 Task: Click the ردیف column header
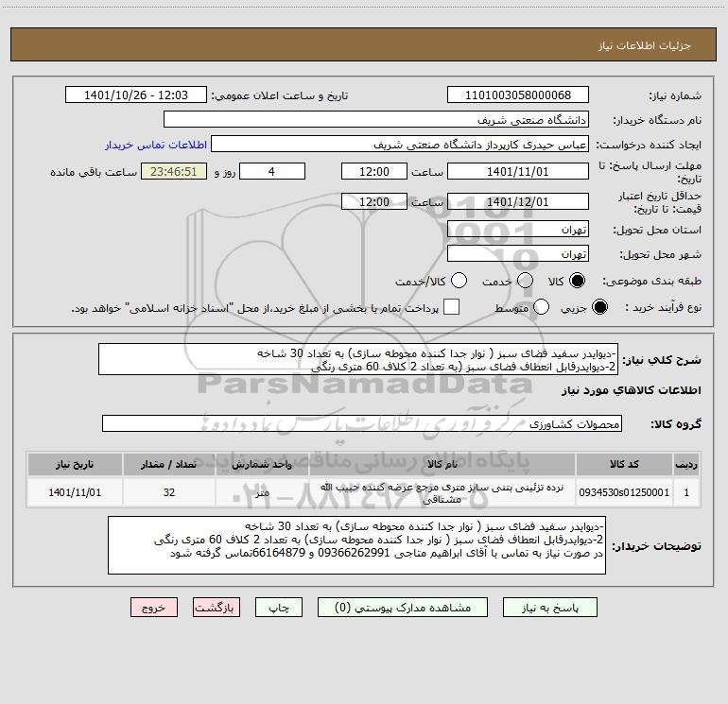click(x=686, y=464)
